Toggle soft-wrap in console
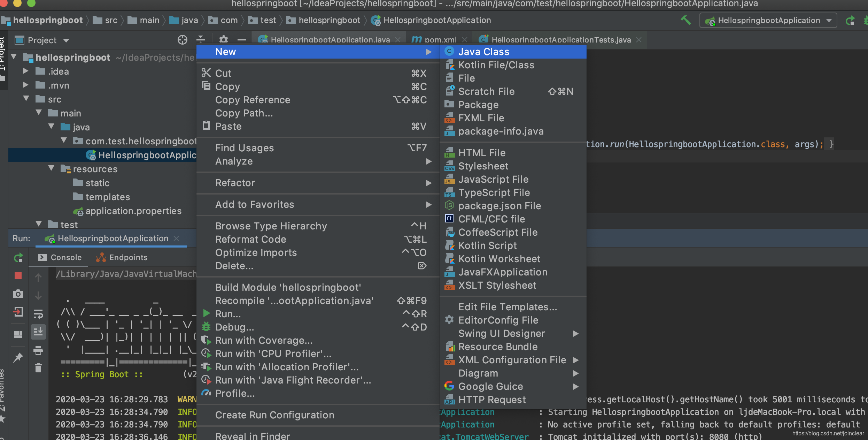 [38, 314]
